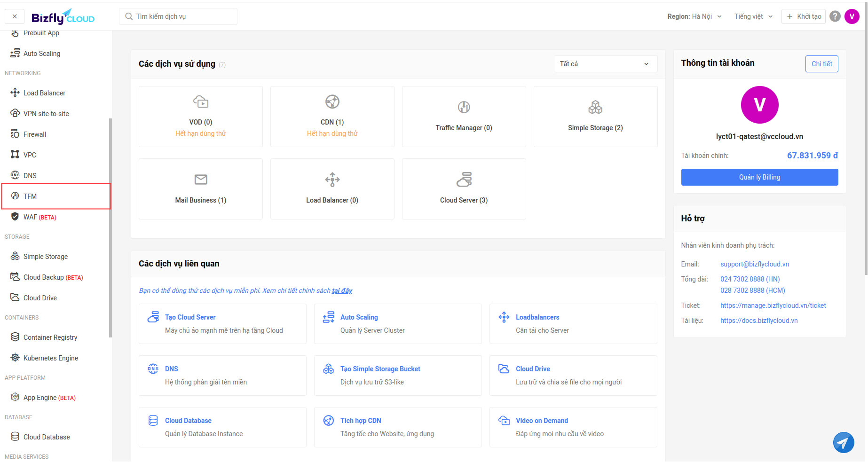Open the Cloud Database related card
Viewport: 868px width, 462px height.
222,427
